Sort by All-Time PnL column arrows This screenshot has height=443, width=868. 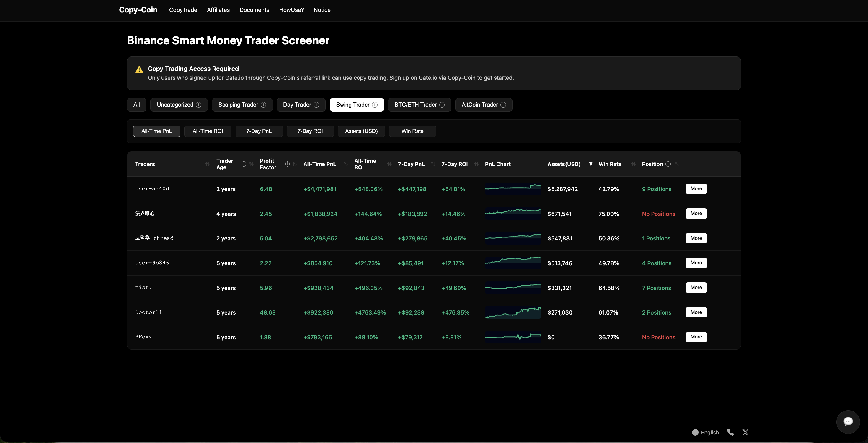point(346,164)
